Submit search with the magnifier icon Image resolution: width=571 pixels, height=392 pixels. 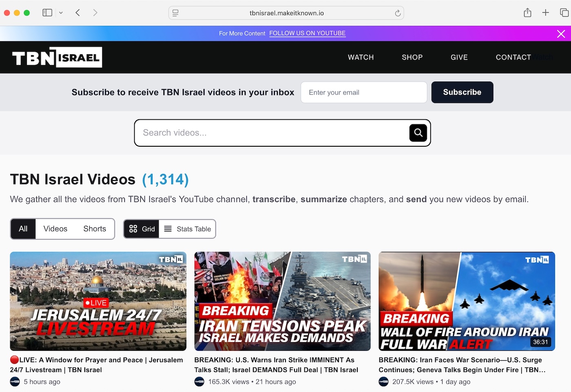tap(418, 133)
